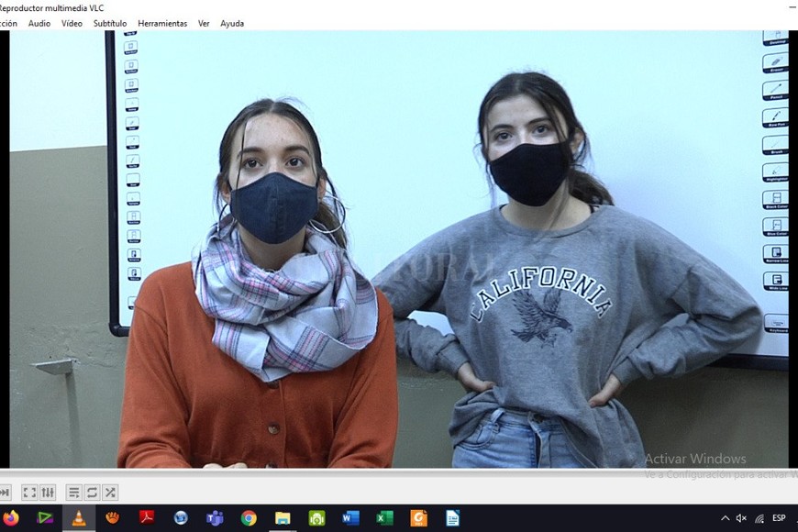This screenshot has height=532, width=798.
Task: Enable shuffle random playback
Action: click(110, 493)
